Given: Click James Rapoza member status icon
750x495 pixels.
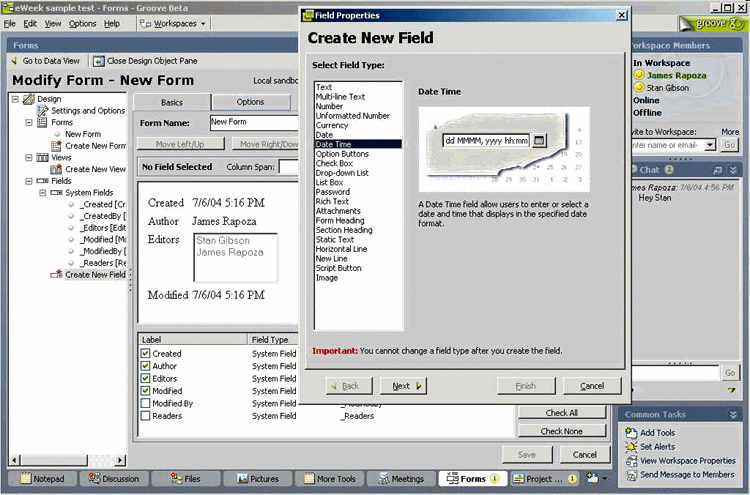Looking at the screenshot, I should (639, 75).
